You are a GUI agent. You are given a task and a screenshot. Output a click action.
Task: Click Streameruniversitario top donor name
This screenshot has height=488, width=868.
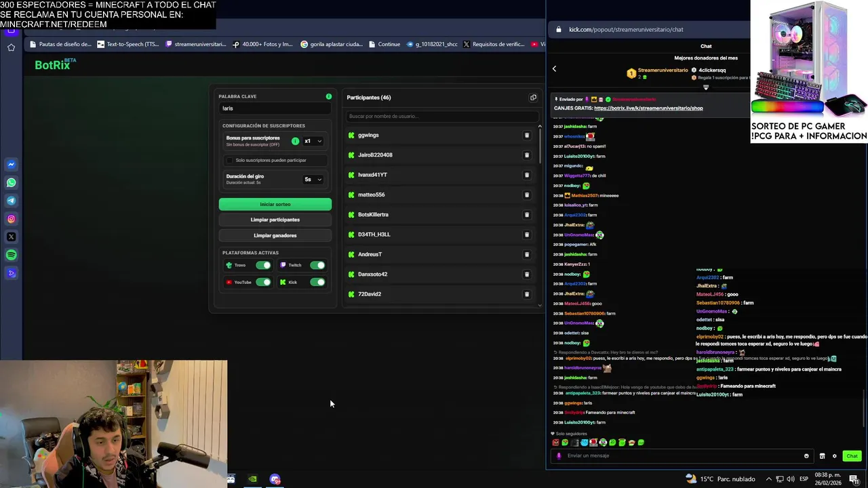tap(663, 70)
